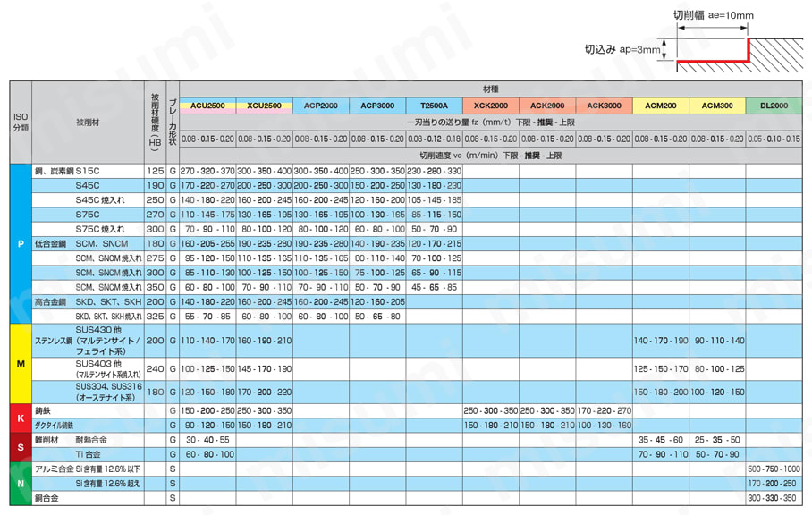Click 120-170-215 under T2500A for SCM、SNCM
Image resolution: width=812 pixels, height=515 pixels.
434,244
